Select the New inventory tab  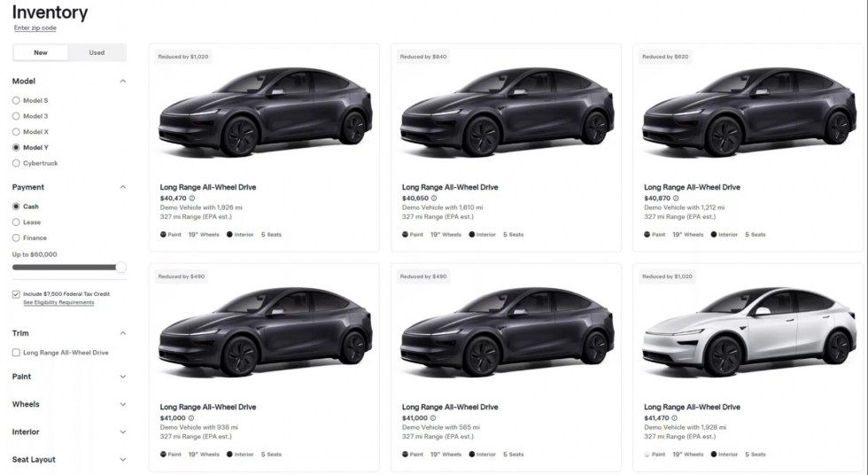click(x=41, y=52)
